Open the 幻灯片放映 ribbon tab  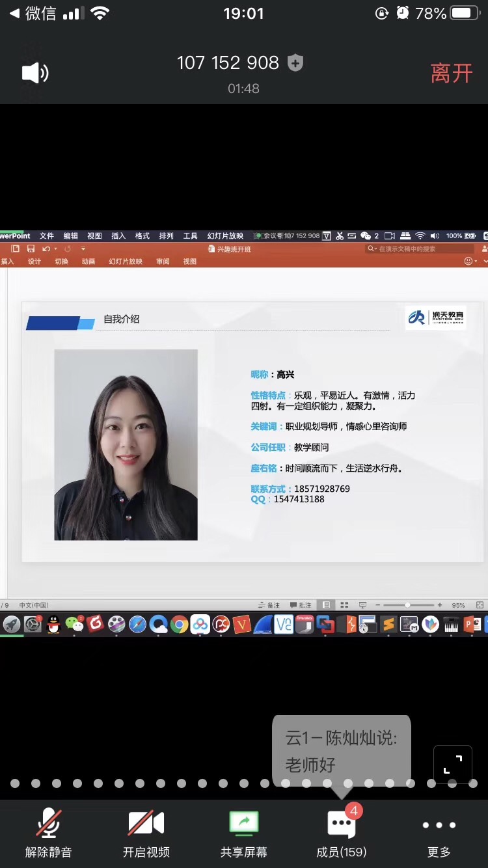[x=125, y=262]
